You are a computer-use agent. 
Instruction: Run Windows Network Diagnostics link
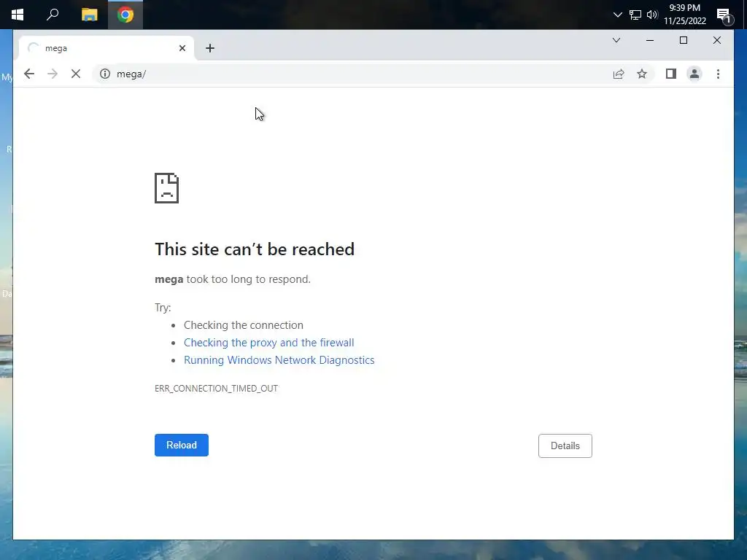pyautogui.click(x=279, y=360)
